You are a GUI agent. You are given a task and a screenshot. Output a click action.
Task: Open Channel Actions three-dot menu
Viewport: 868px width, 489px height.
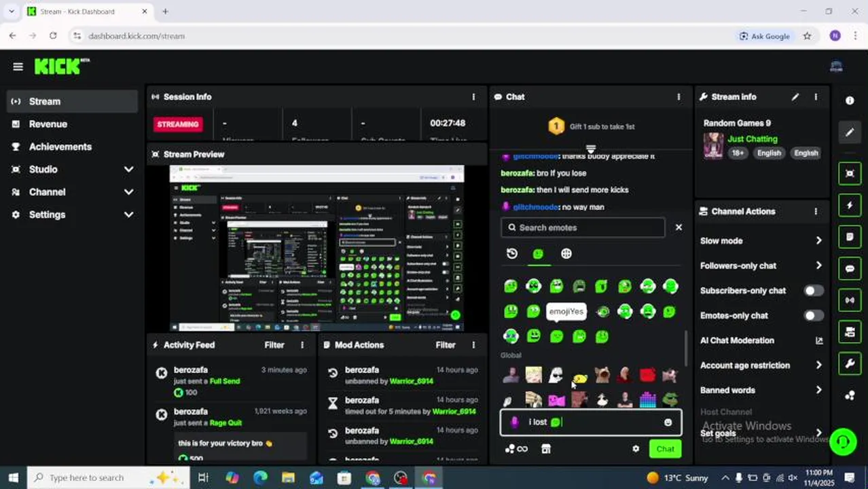click(x=816, y=211)
